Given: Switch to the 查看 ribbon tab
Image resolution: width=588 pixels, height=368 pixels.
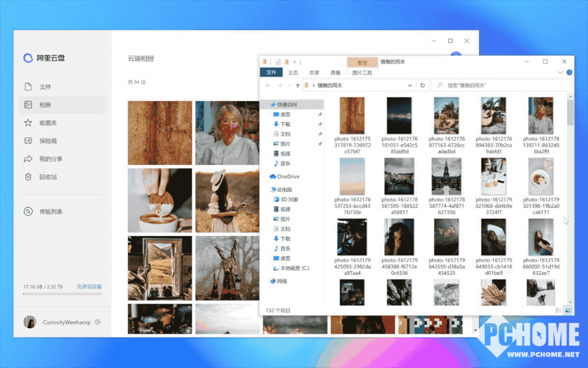Looking at the screenshot, I should tap(336, 73).
